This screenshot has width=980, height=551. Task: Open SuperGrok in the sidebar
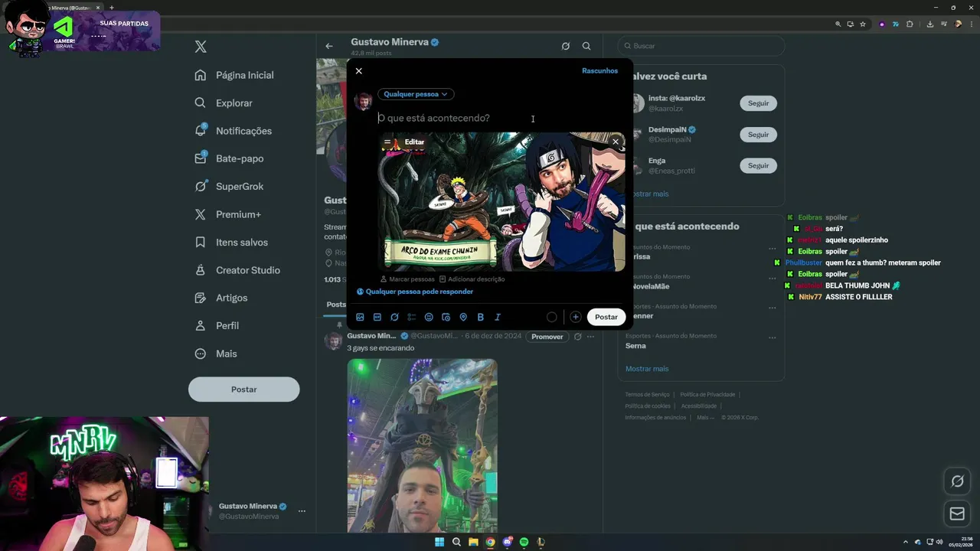pos(229,186)
